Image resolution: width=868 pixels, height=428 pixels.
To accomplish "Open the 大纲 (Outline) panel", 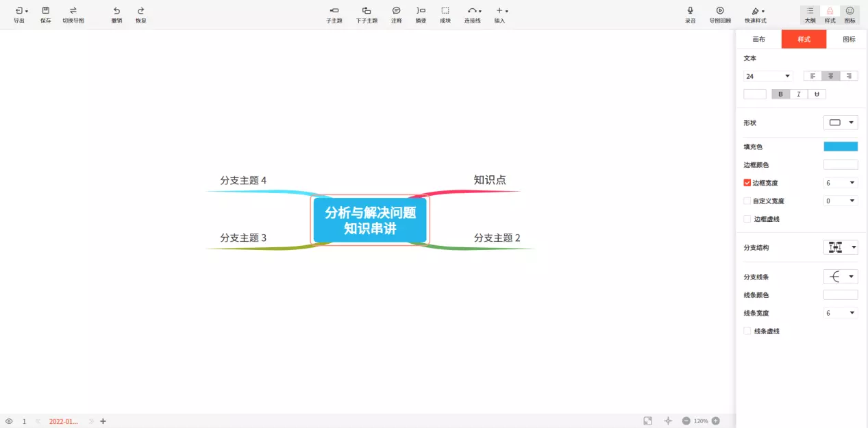I will pyautogui.click(x=810, y=11).
